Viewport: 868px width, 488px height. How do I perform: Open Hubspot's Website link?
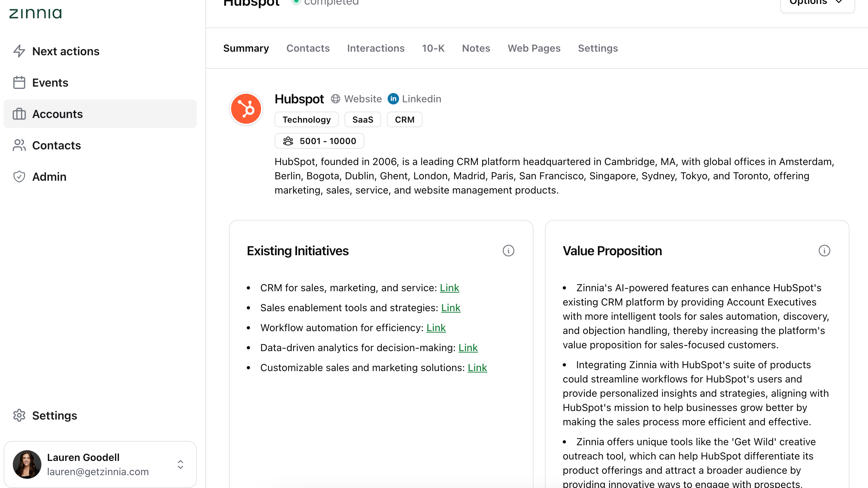click(356, 99)
